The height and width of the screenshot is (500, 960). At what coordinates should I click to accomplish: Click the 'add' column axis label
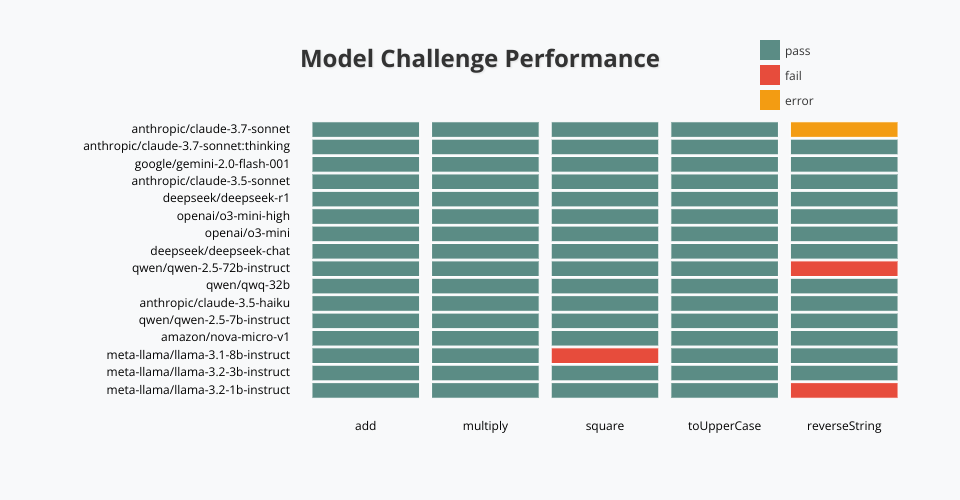(x=366, y=426)
